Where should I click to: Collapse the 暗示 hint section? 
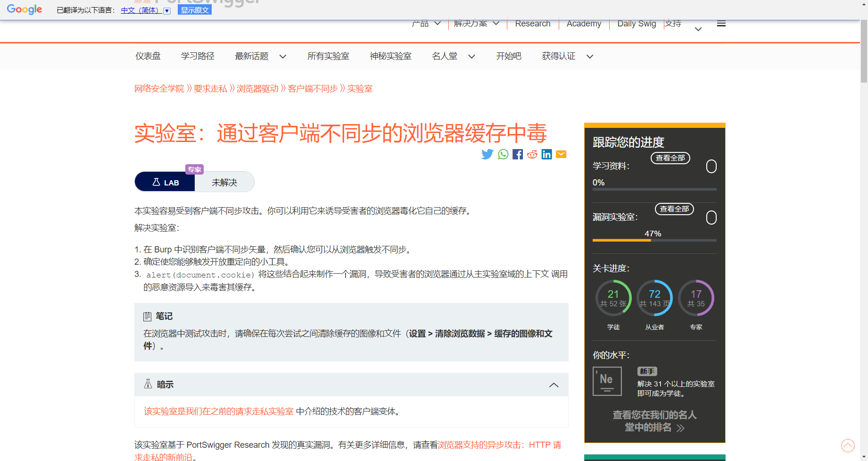click(x=554, y=385)
